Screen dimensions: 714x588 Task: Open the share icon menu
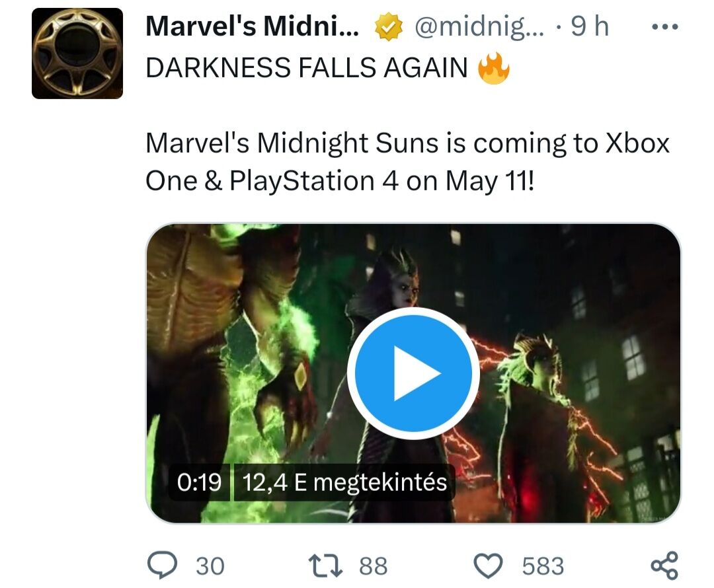[664, 566]
